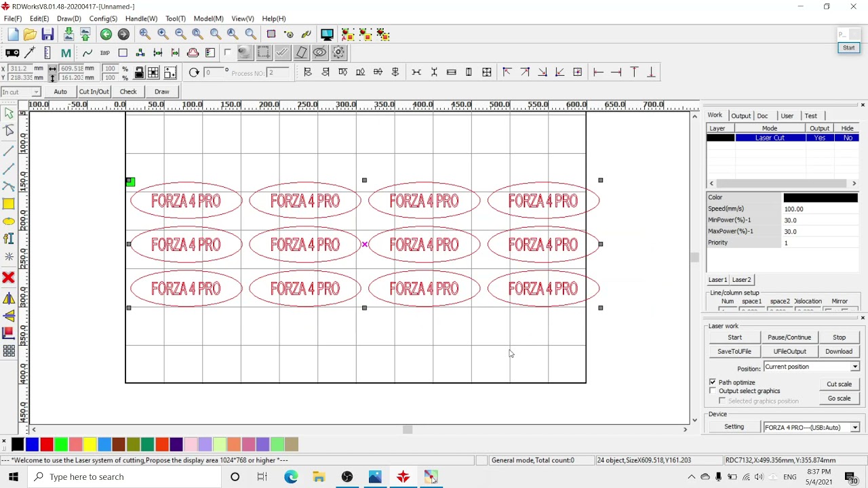This screenshot has height=488, width=868.
Task: Toggle the Output select graphics checkbox
Action: point(713,391)
